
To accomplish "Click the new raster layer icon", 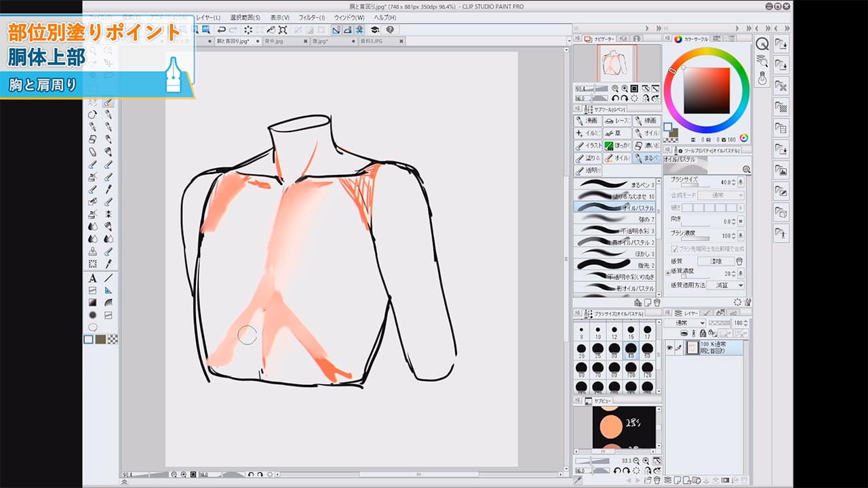I will [x=677, y=480].
